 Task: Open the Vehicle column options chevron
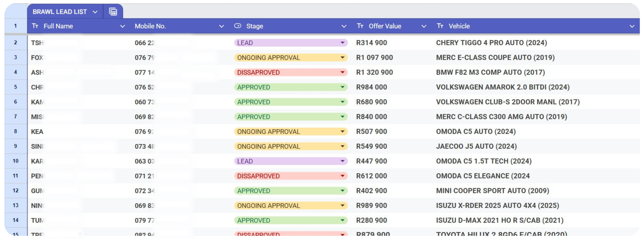(x=632, y=26)
